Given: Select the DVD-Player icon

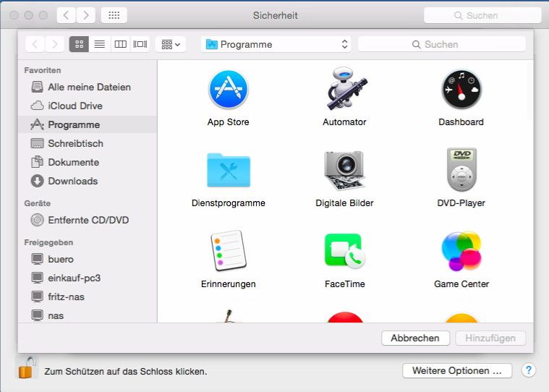Looking at the screenshot, I should 461,171.
